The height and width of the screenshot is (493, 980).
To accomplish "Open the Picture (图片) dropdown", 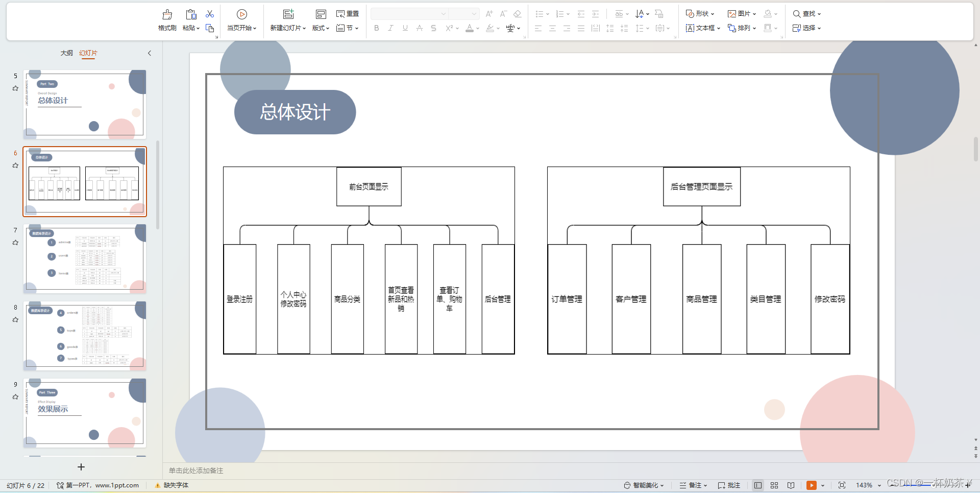I will tap(742, 14).
